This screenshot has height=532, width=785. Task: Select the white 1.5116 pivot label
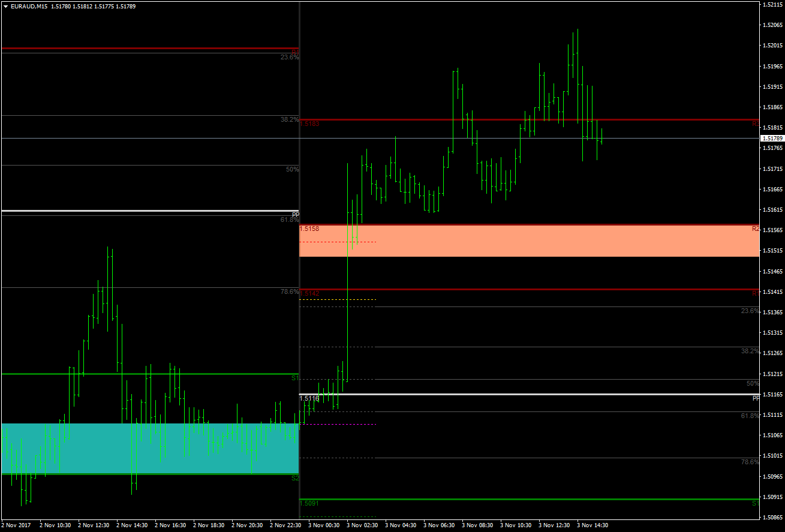tap(310, 398)
